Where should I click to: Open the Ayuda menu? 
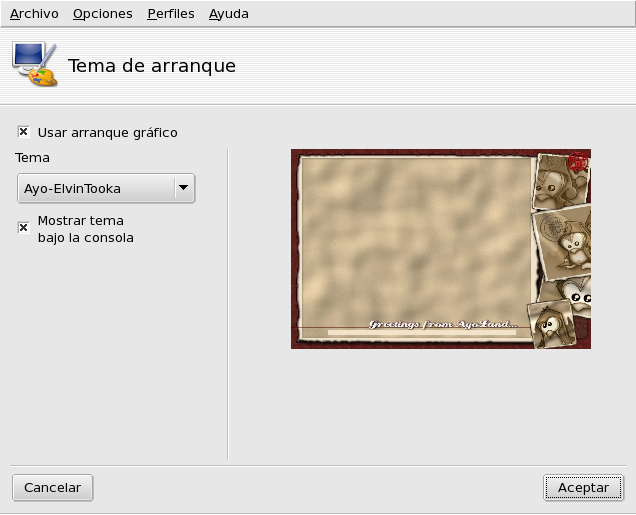229,14
